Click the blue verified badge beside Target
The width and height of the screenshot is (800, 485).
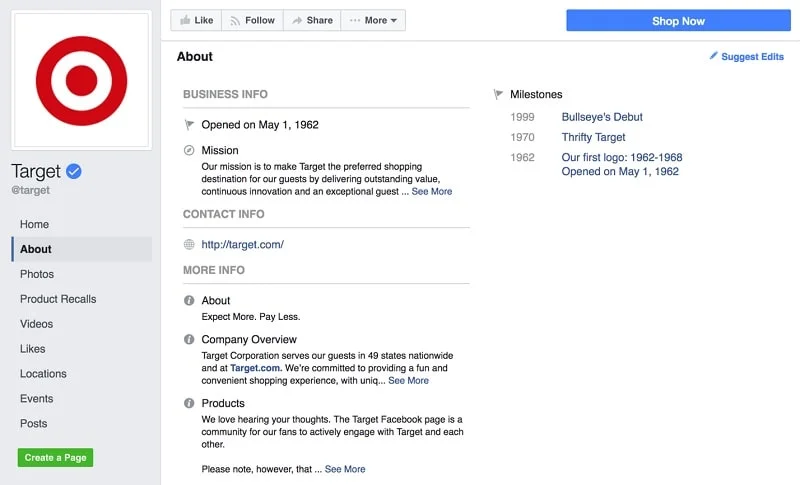74,171
